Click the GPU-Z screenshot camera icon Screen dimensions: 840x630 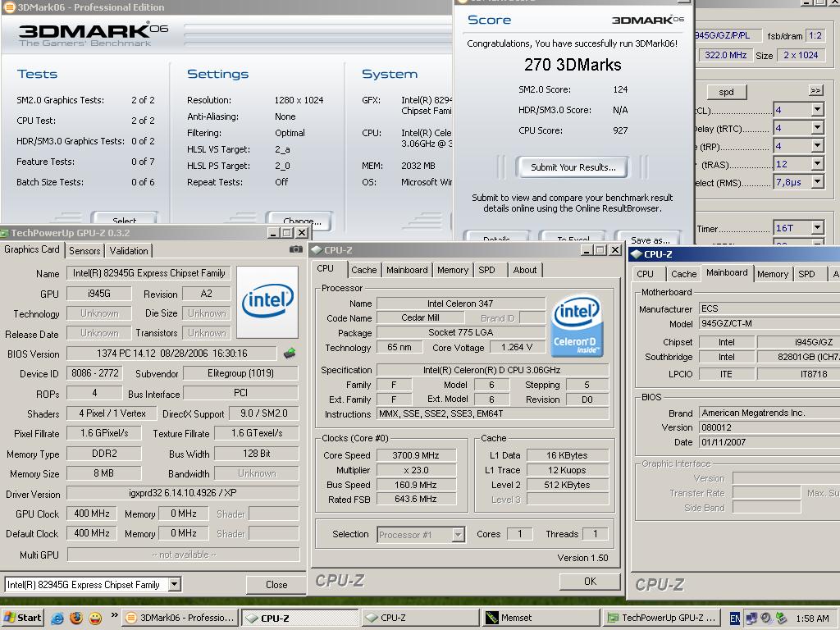click(295, 249)
